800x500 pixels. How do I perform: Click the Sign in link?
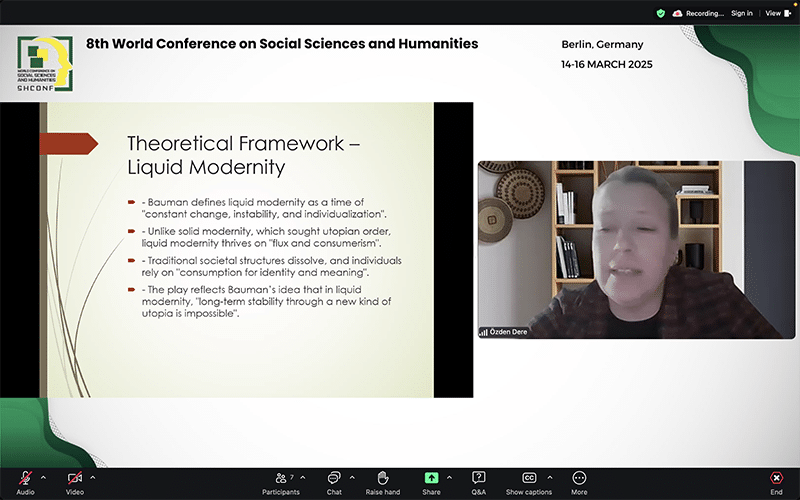click(741, 13)
